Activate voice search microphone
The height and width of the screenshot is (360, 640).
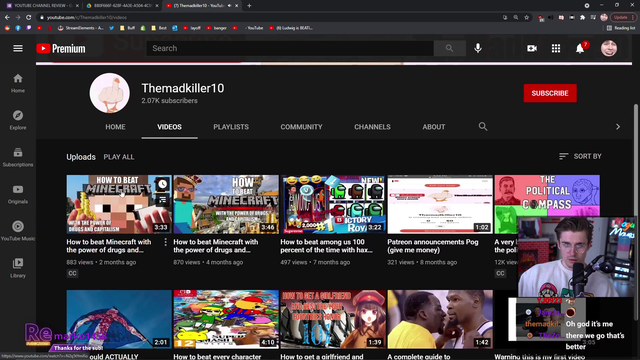pyautogui.click(x=478, y=48)
